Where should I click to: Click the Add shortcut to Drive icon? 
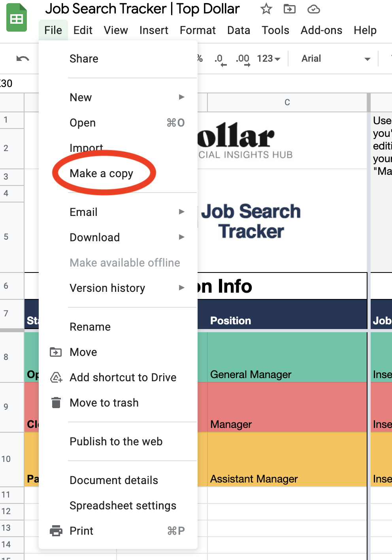(56, 377)
